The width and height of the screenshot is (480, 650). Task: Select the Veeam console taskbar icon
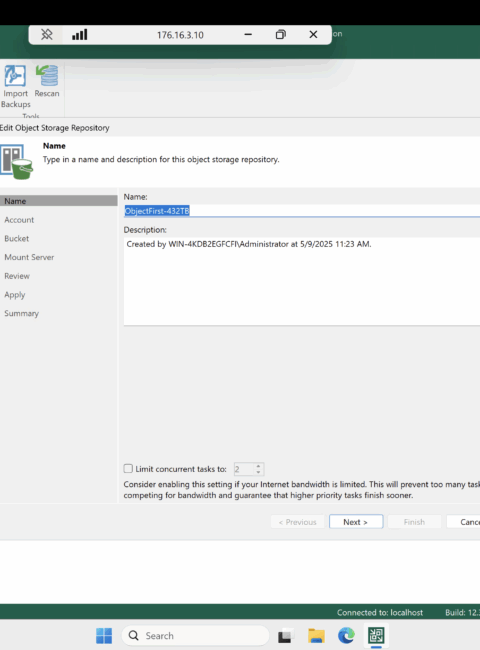[x=376, y=635]
